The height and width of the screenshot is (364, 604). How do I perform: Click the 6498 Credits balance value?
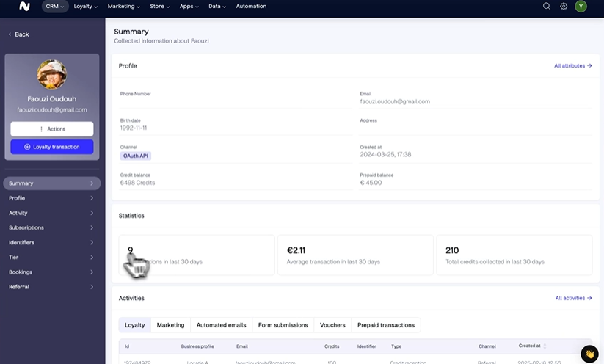[137, 183]
